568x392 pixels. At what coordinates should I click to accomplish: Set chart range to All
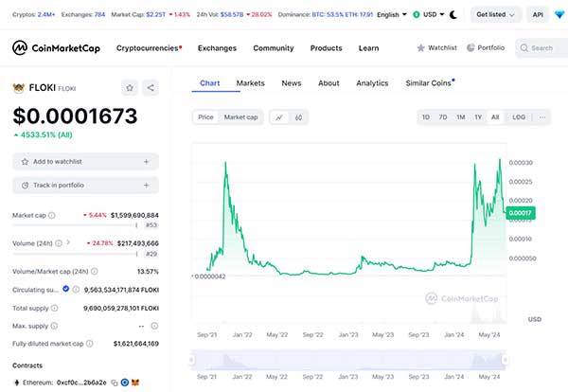tap(495, 117)
